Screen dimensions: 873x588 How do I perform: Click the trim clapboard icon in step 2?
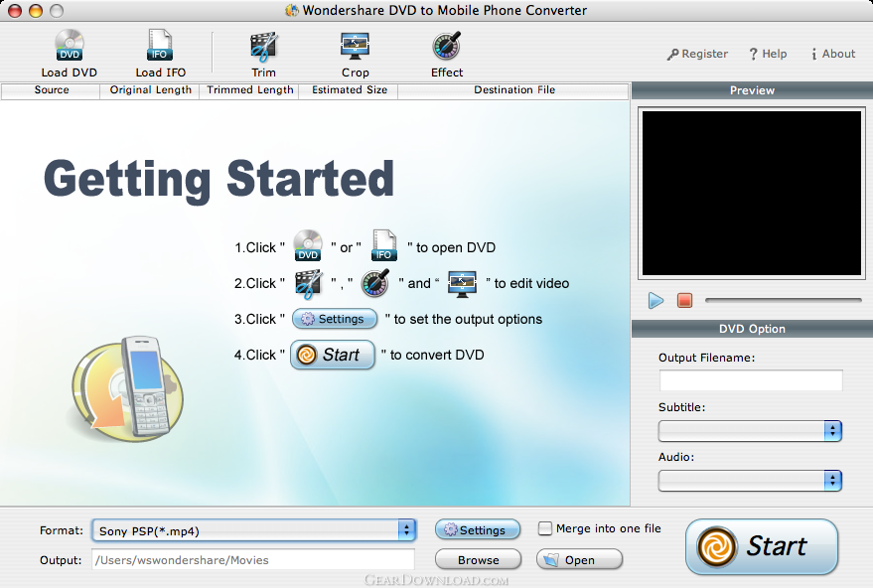(x=309, y=284)
